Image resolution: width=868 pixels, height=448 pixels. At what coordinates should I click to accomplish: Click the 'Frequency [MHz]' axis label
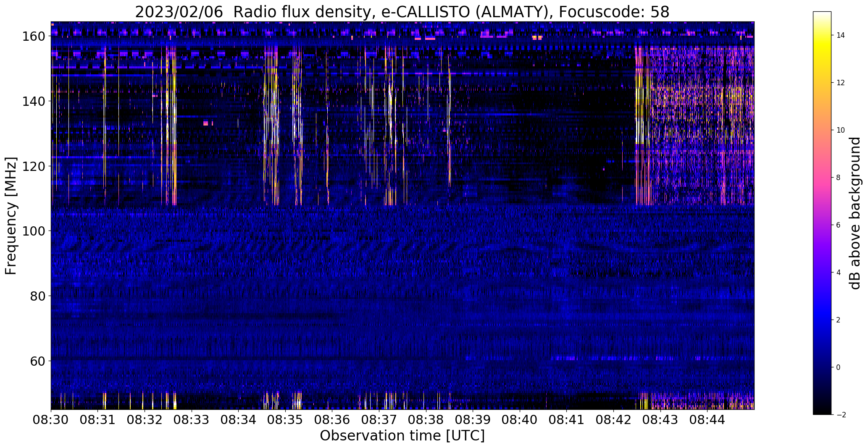[11, 216]
